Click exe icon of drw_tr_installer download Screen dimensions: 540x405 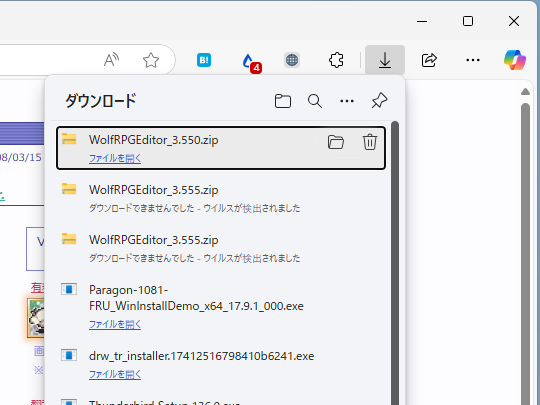pyautogui.click(x=69, y=355)
